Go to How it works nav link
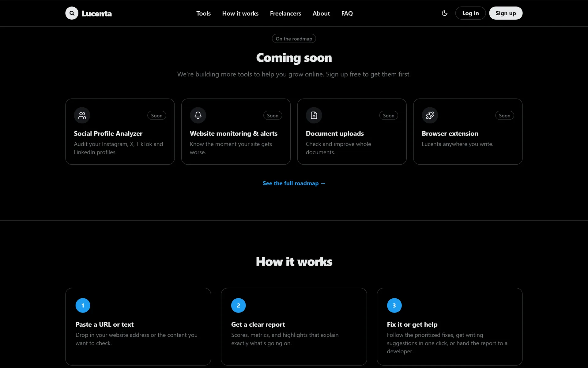 240,13
